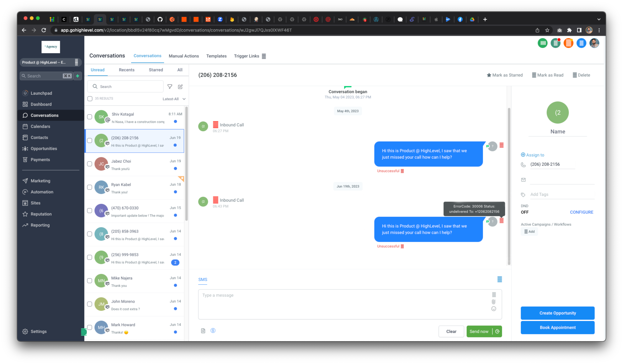Switch to the Recents tab
The width and height of the screenshot is (623, 364).
tap(127, 70)
